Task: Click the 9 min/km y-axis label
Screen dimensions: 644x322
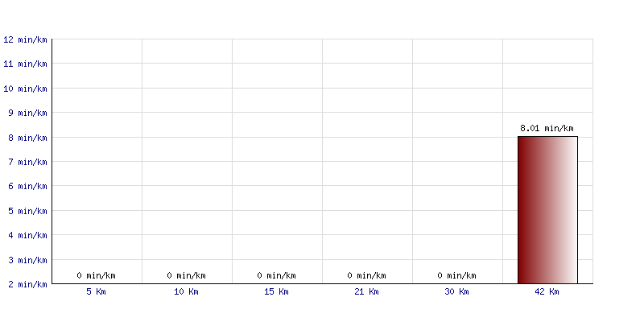Action: (x=27, y=113)
